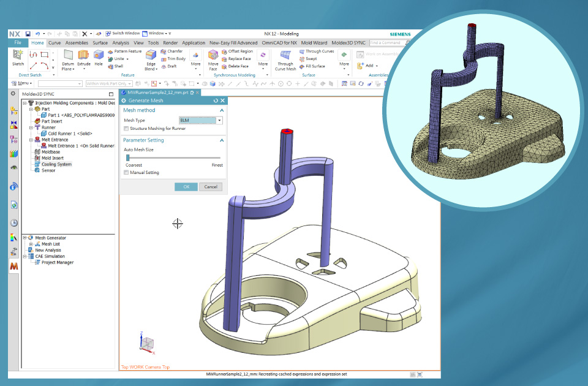Close the Generate Mesh dialog

223,100
